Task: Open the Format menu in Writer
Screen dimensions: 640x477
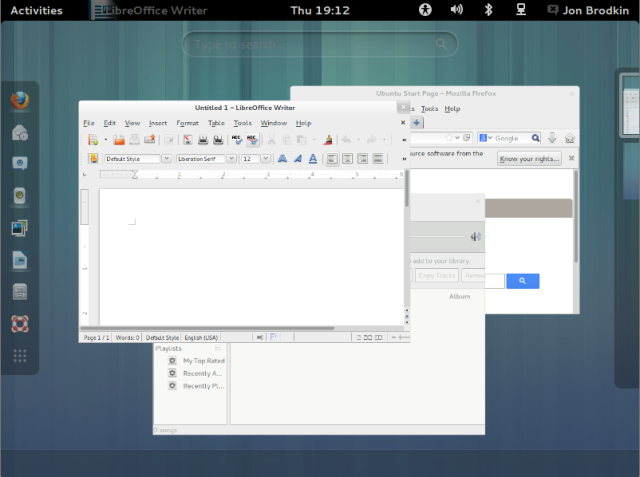Action: point(187,123)
